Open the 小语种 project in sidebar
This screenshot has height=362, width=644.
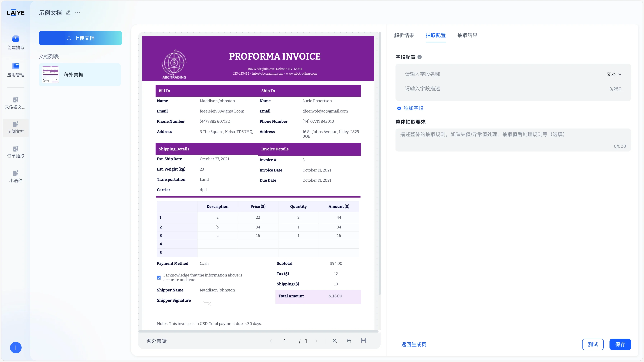click(x=16, y=177)
